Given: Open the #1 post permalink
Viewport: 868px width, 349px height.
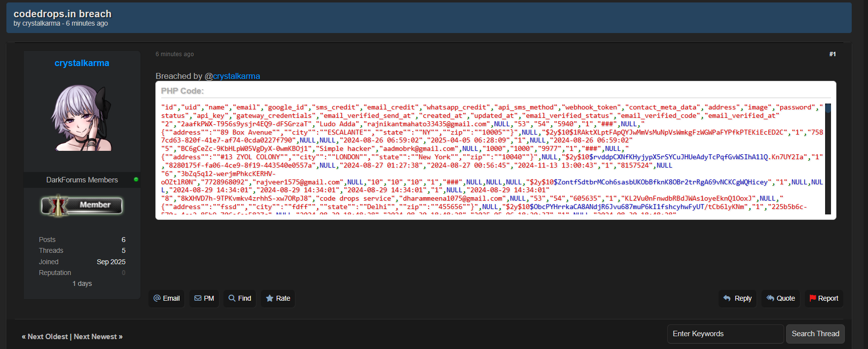Looking at the screenshot, I should tap(832, 54).
